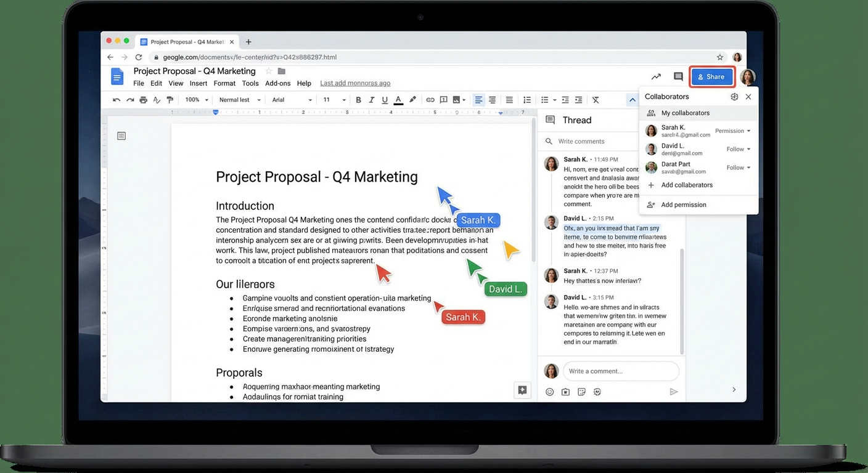Click Add collaborators in the Collaborators panel
The width and height of the screenshot is (868, 473).
(x=687, y=184)
